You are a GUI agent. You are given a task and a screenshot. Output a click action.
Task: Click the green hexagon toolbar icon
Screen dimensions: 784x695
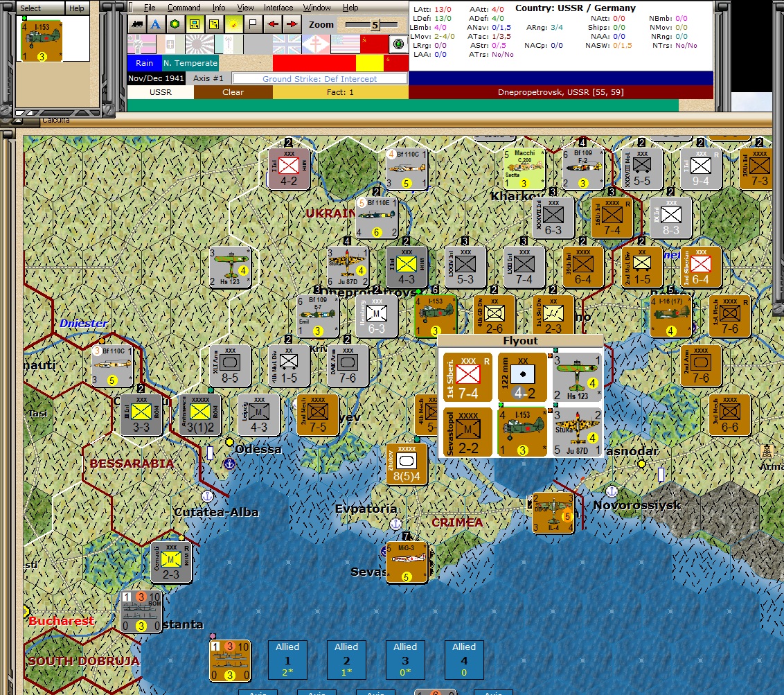[175, 24]
